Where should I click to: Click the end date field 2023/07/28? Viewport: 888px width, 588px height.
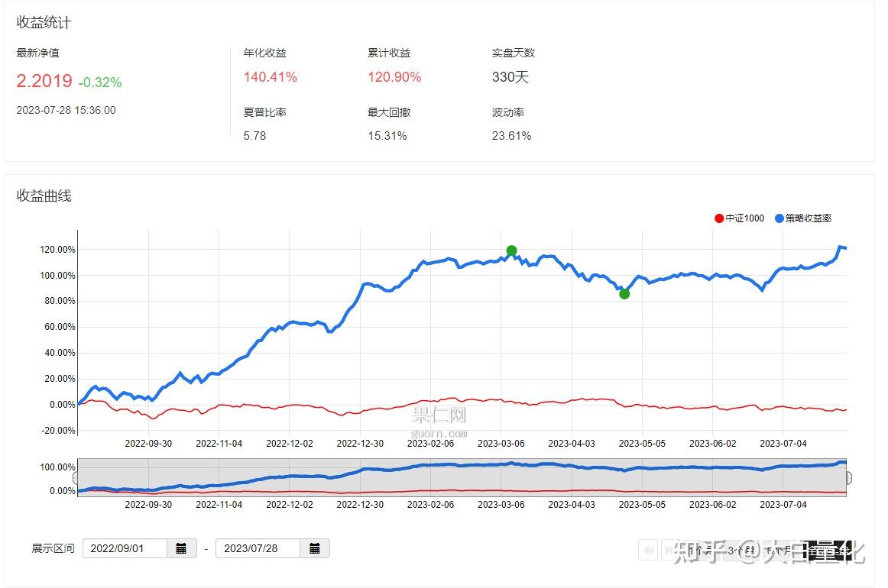258,548
